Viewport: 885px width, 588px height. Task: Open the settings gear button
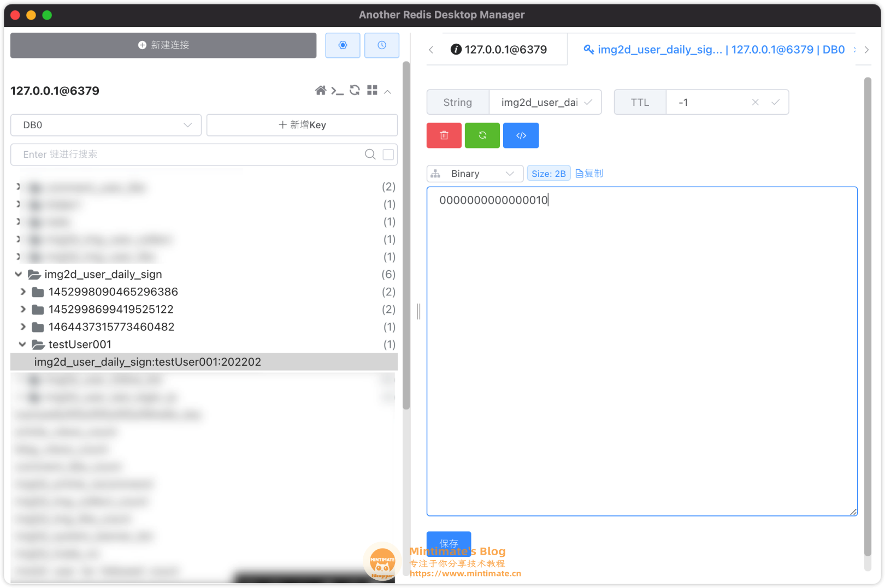(x=343, y=45)
